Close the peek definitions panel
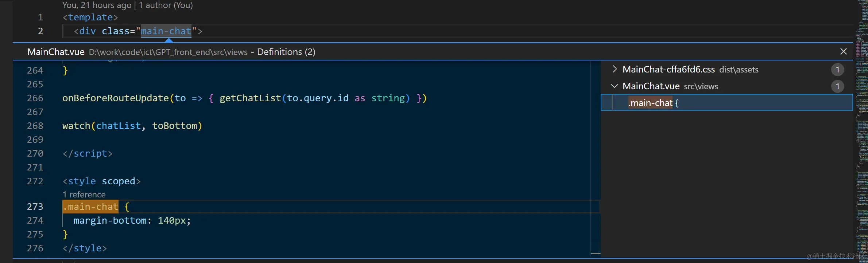Image resolution: width=868 pixels, height=263 pixels. 844,52
